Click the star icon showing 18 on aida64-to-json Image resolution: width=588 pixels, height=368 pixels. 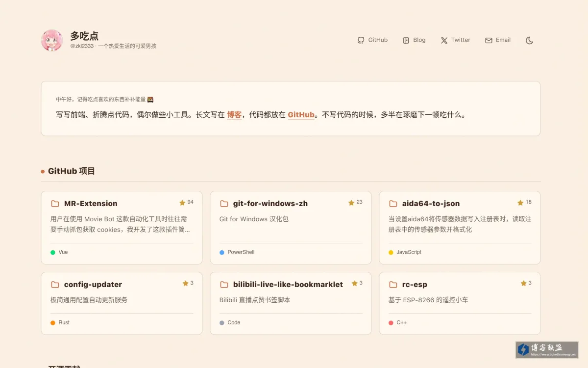520,203
